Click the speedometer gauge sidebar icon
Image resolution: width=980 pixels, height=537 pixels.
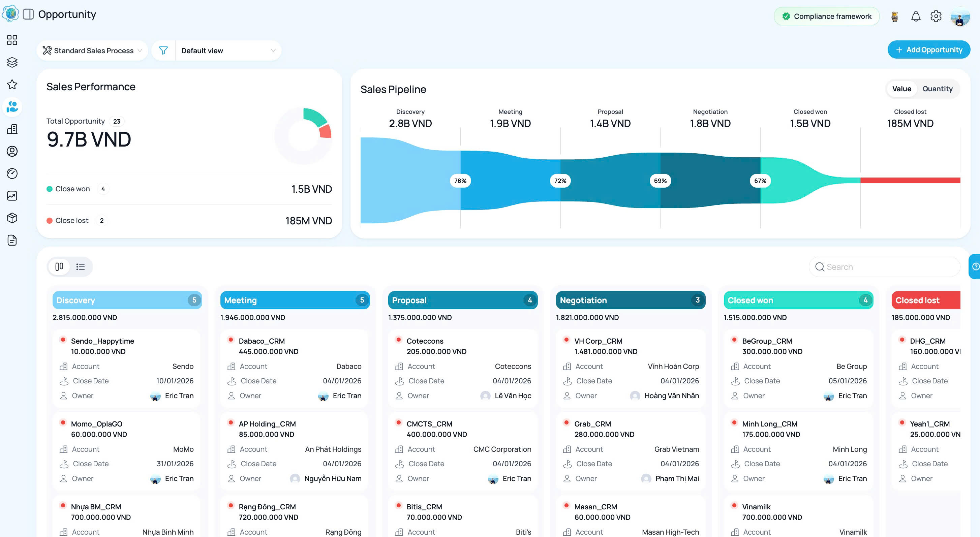click(x=12, y=173)
